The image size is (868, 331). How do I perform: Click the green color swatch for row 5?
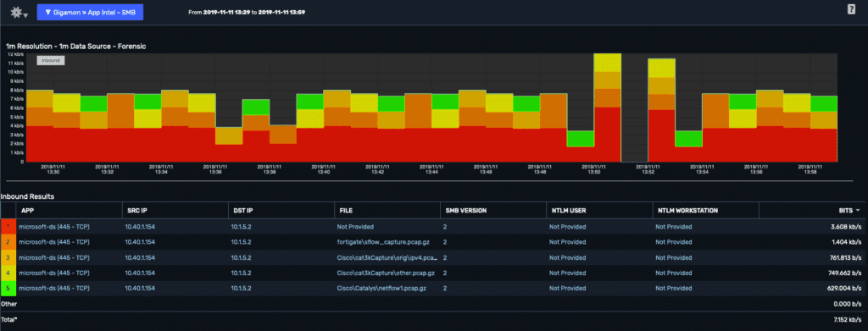pyautogui.click(x=8, y=289)
